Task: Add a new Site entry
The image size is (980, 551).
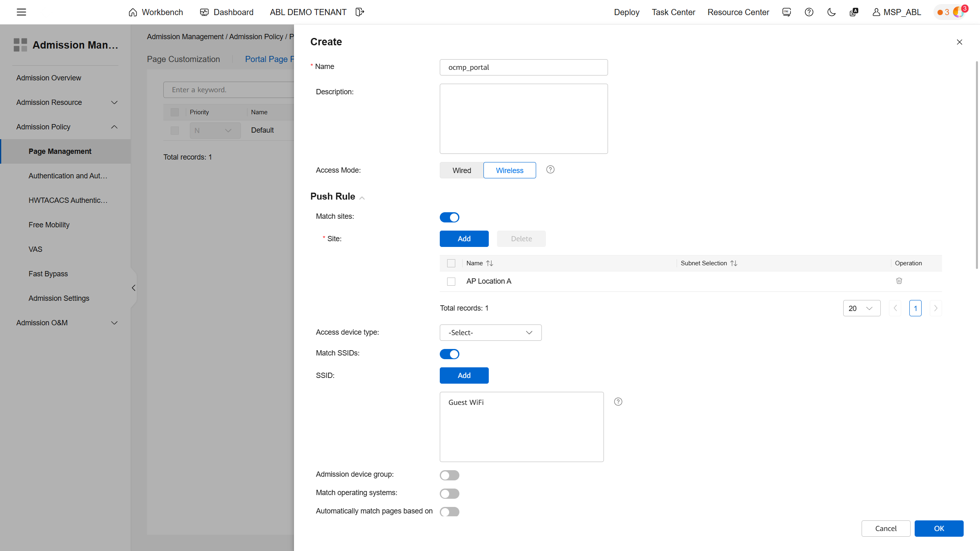Action: tap(464, 238)
